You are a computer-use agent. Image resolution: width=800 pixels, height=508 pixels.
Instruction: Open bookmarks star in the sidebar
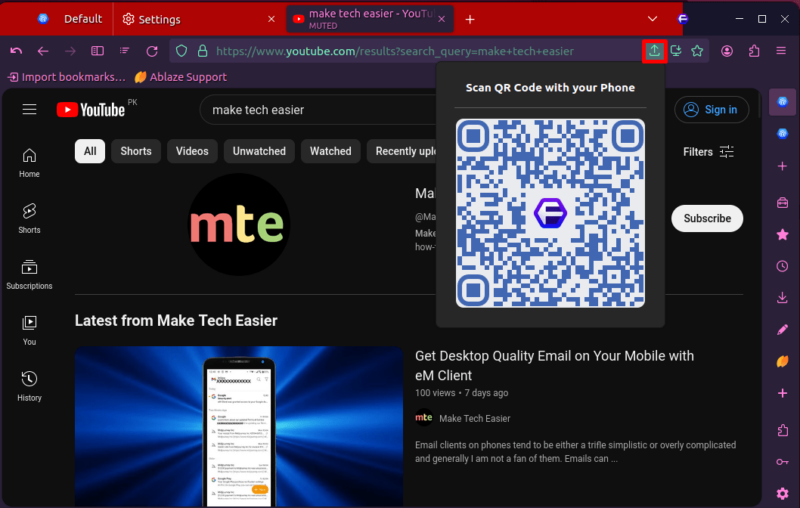(782, 234)
